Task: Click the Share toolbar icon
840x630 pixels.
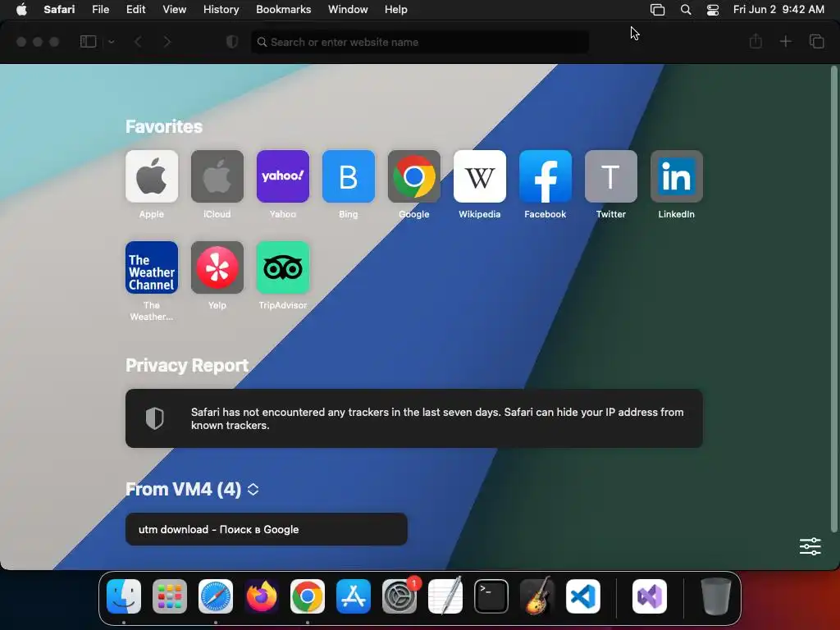Action: 756,41
